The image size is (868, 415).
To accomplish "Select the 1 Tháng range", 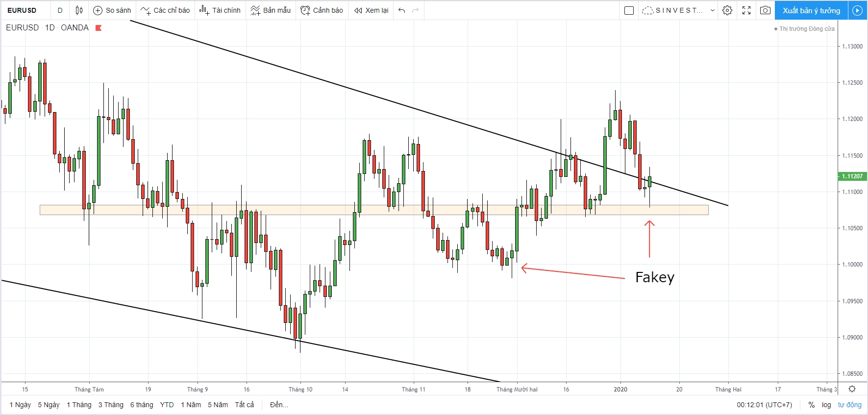I will click(79, 405).
